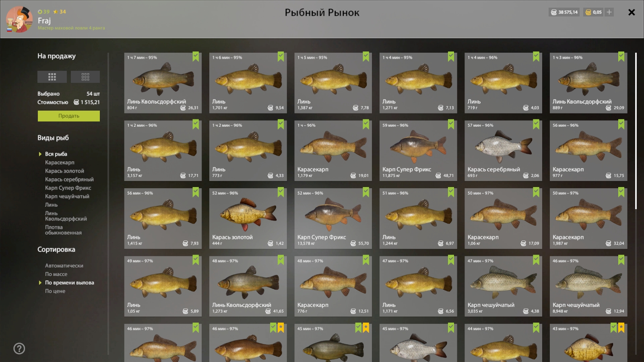The width and height of the screenshot is (644, 362).
Task: Toggle the checkmark on Карасекарп 1,987 кг
Action: (x=621, y=192)
